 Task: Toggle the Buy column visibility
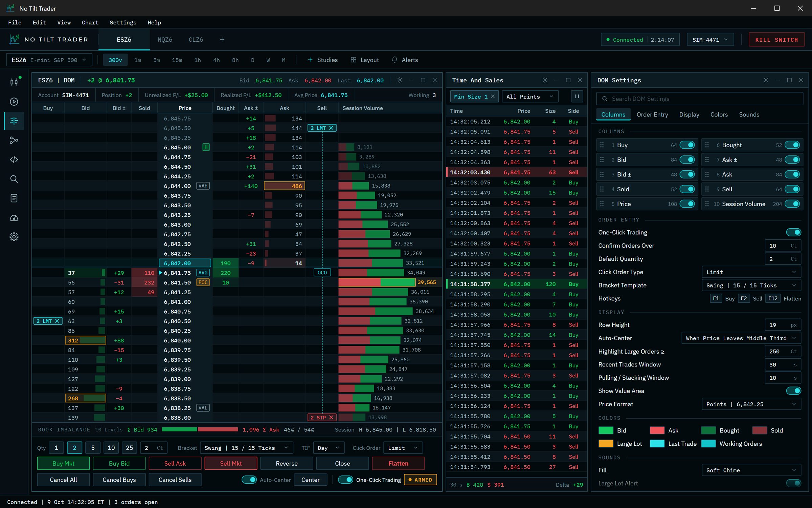pyautogui.click(x=687, y=145)
